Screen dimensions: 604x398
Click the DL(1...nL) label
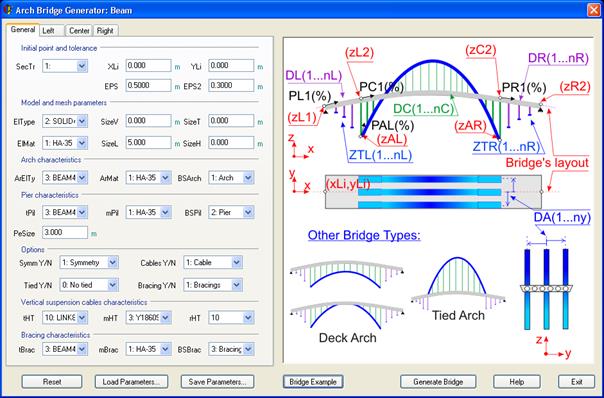coord(314,76)
